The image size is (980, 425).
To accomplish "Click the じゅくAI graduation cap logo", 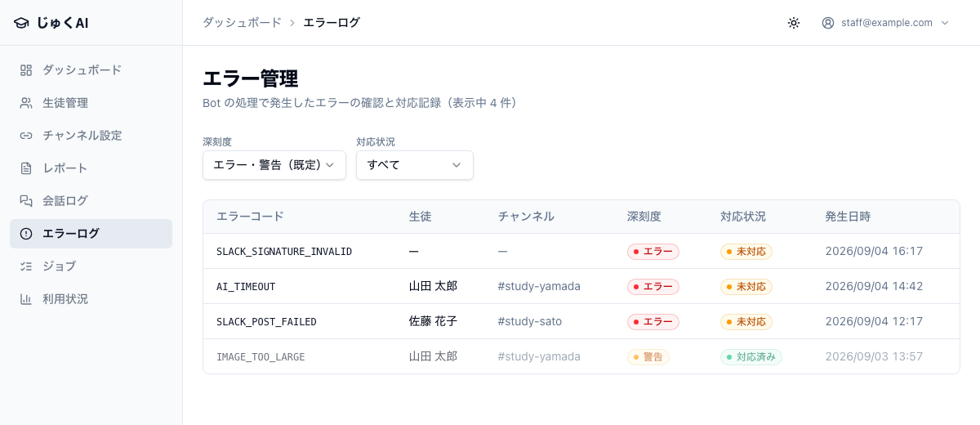I will point(21,23).
